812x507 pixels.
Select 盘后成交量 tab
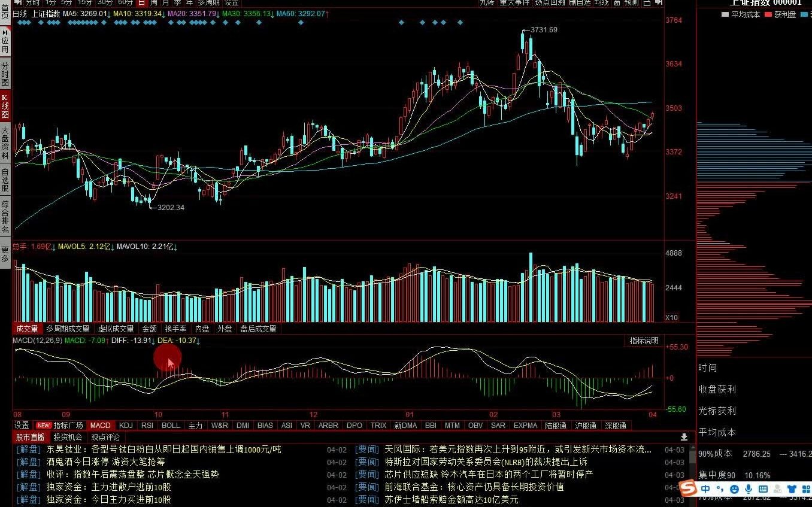point(258,329)
